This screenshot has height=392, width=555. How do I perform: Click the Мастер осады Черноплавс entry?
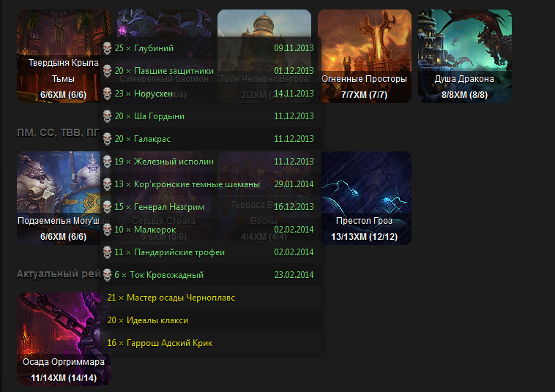pyautogui.click(x=211, y=298)
